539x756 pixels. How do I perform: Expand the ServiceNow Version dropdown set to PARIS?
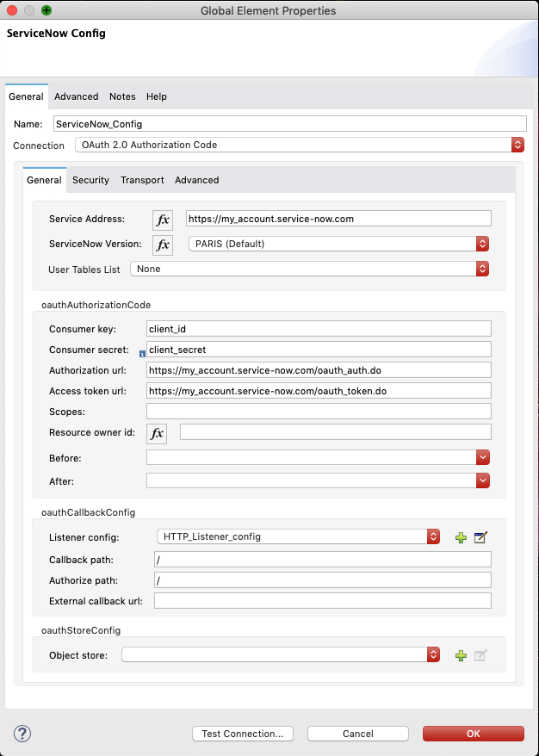(482, 245)
